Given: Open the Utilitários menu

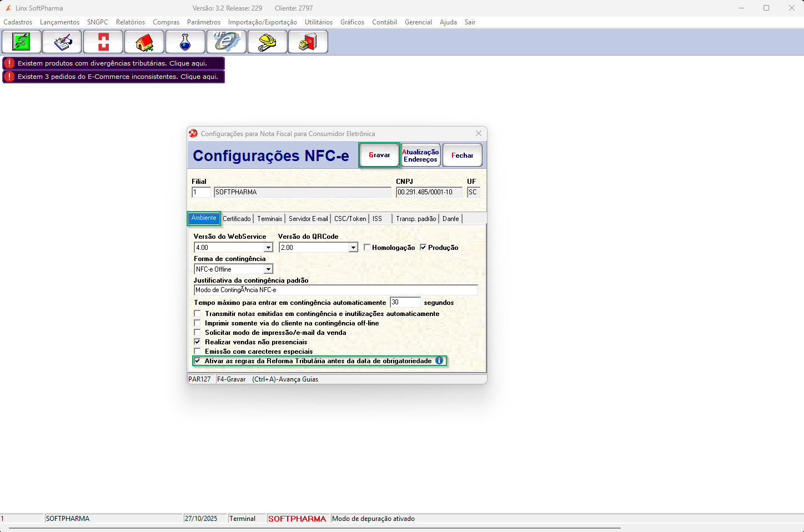Looking at the screenshot, I should tap(319, 22).
